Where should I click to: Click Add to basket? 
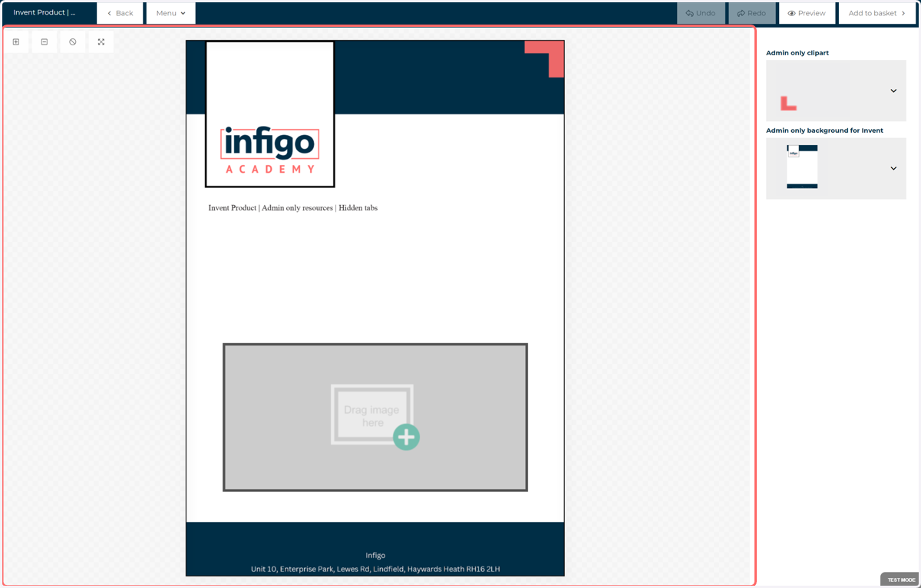pyautogui.click(x=877, y=13)
